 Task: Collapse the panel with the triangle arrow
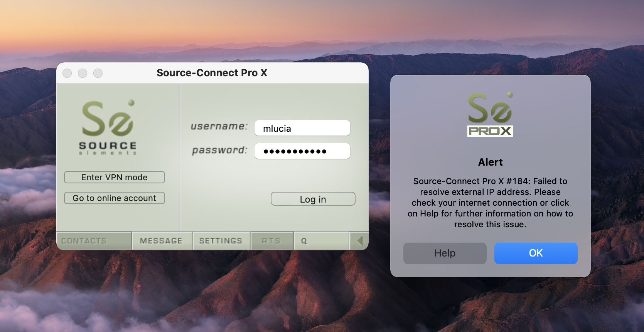359,241
